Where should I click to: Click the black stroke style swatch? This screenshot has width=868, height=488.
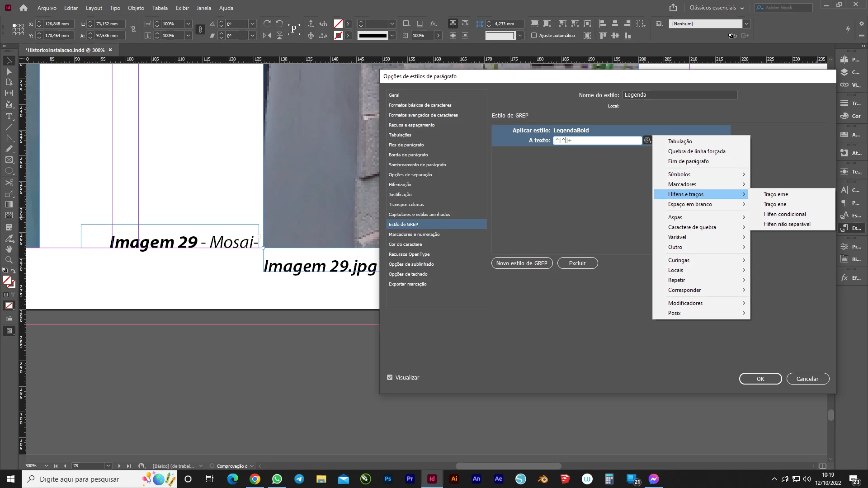tap(373, 35)
